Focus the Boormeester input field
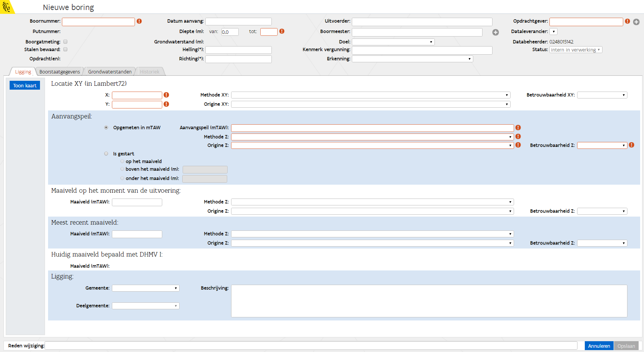Image resolution: width=644 pixels, height=352 pixels. point(417,32)
